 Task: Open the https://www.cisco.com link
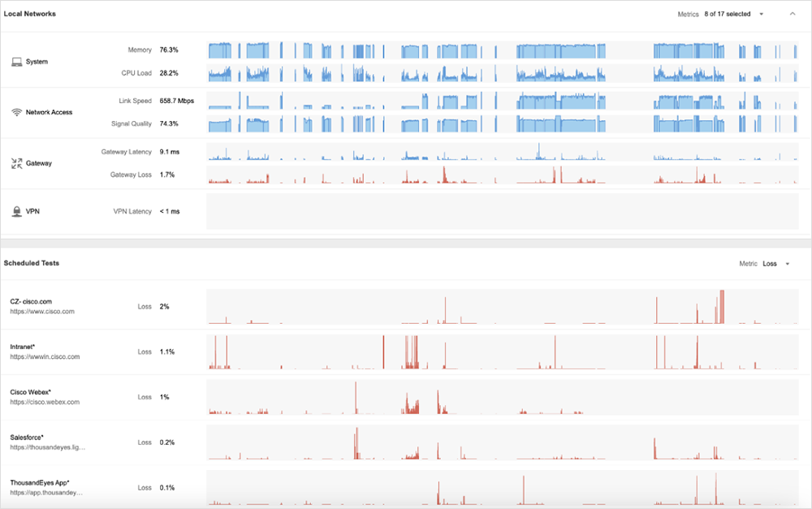pyautogui.click(x=42, y=312)
